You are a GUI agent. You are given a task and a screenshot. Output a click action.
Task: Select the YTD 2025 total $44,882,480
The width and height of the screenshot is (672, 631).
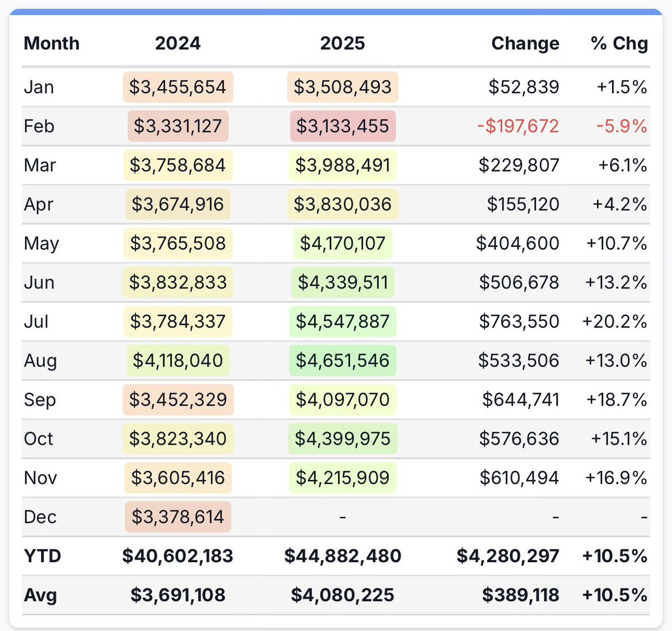(x=342, y=556)
